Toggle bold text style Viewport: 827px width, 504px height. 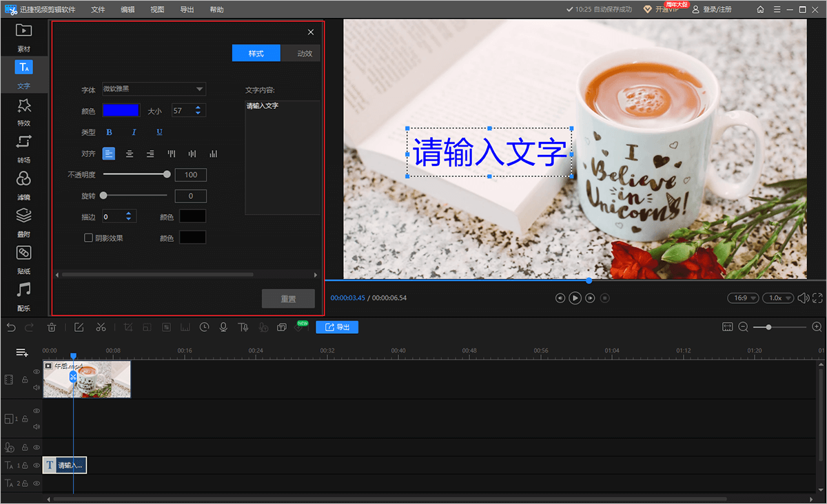click(x=109, y=132)
